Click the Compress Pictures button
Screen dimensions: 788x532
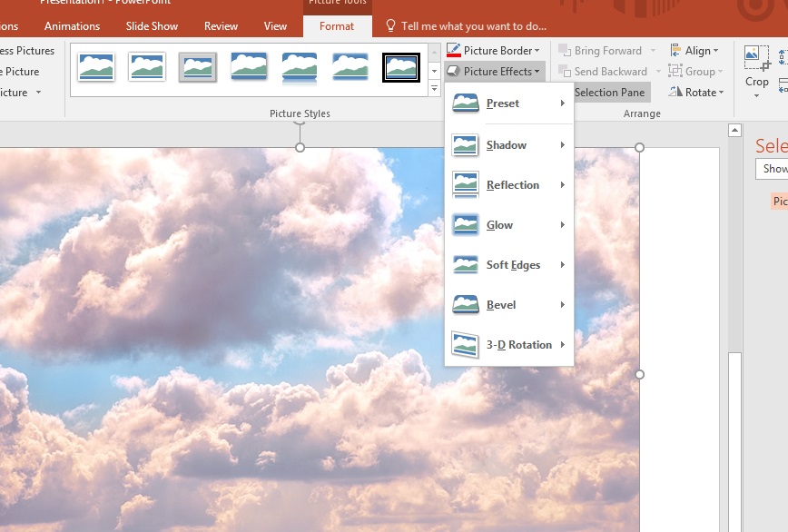coord(26,51)
